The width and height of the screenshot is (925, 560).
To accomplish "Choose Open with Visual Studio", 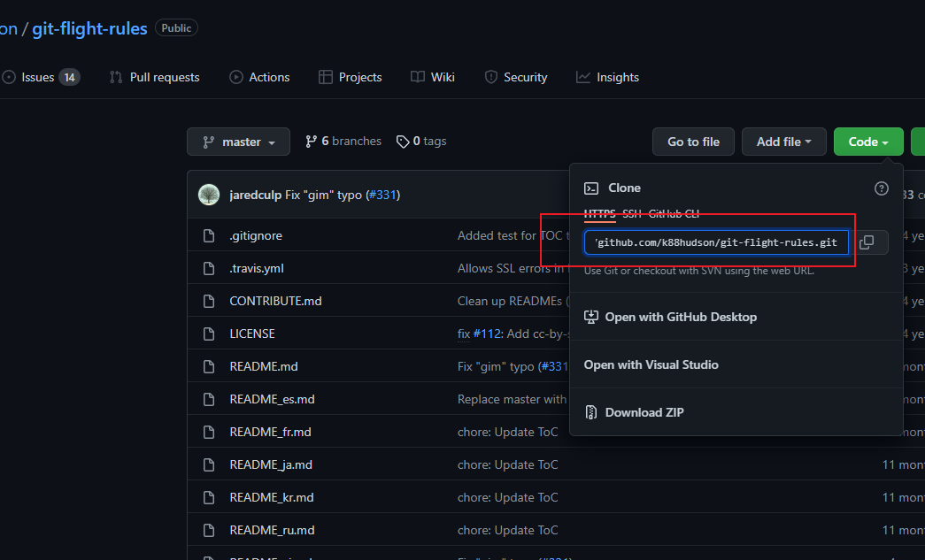I will pos(736,364).
